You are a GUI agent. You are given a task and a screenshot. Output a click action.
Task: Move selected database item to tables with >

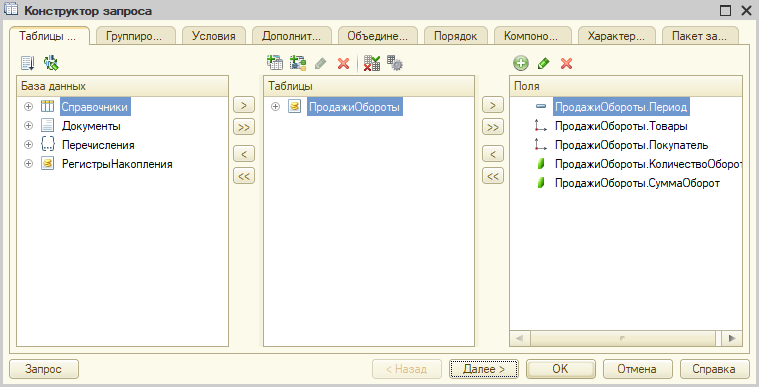pos(243,105)
